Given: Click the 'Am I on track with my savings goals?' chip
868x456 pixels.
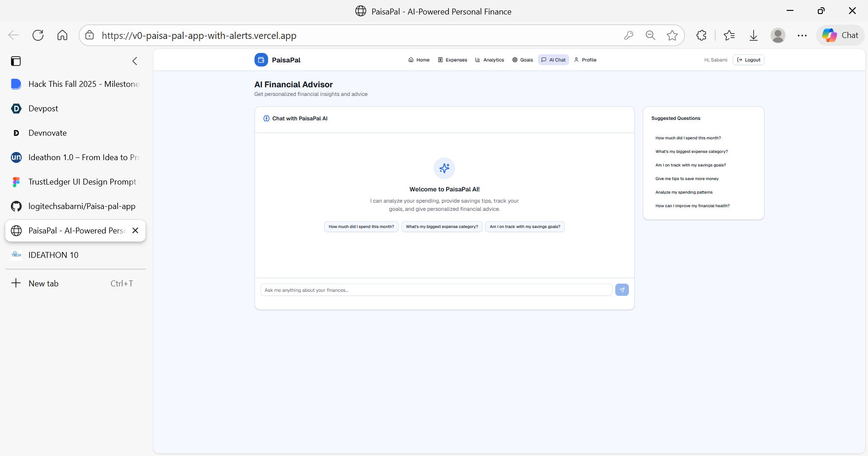Looking at the screenshot, I should 525,227.
